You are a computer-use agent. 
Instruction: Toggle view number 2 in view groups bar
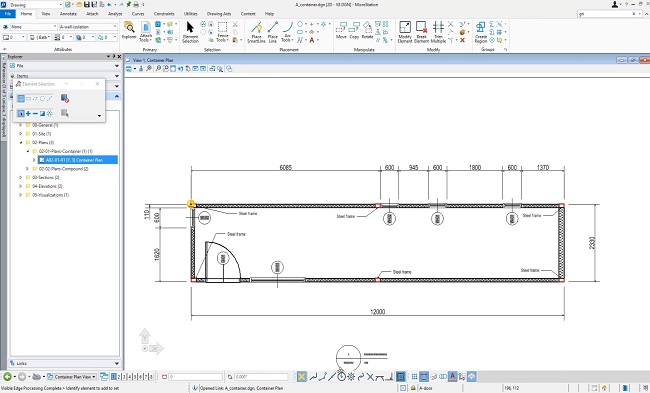point(119,377)
